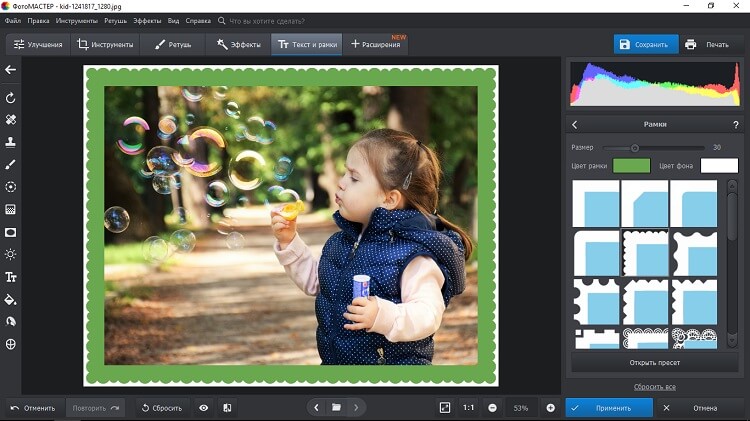Open the Расширения tab
This screenshot has height=421, width=750.
pyautogui.click(x=376, y=44)
